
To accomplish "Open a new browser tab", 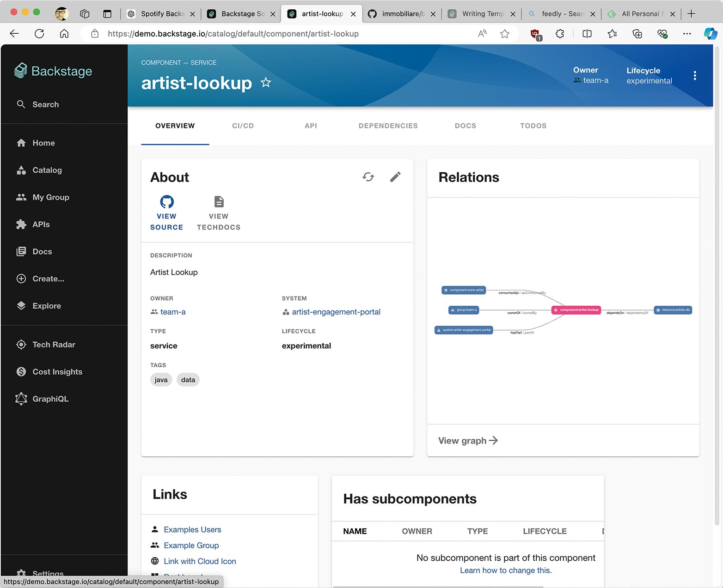I will pos(691,14).
